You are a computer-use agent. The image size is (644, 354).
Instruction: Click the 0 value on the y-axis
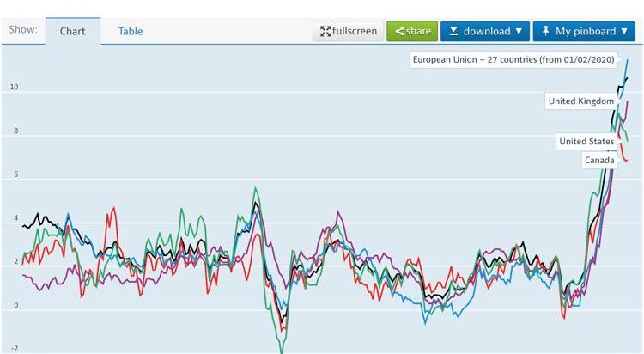point(15,306)
